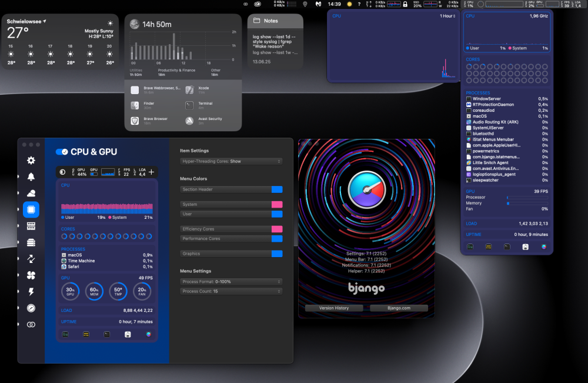This screenshot has width=588, height=383.
Task: Click Terminal icon in settings preview panel
Action: coord(107,334)
